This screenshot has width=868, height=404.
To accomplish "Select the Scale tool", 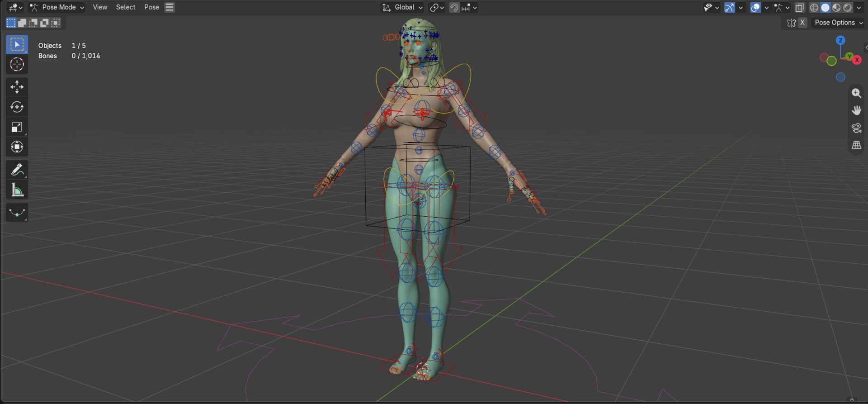I will point(17,127).
